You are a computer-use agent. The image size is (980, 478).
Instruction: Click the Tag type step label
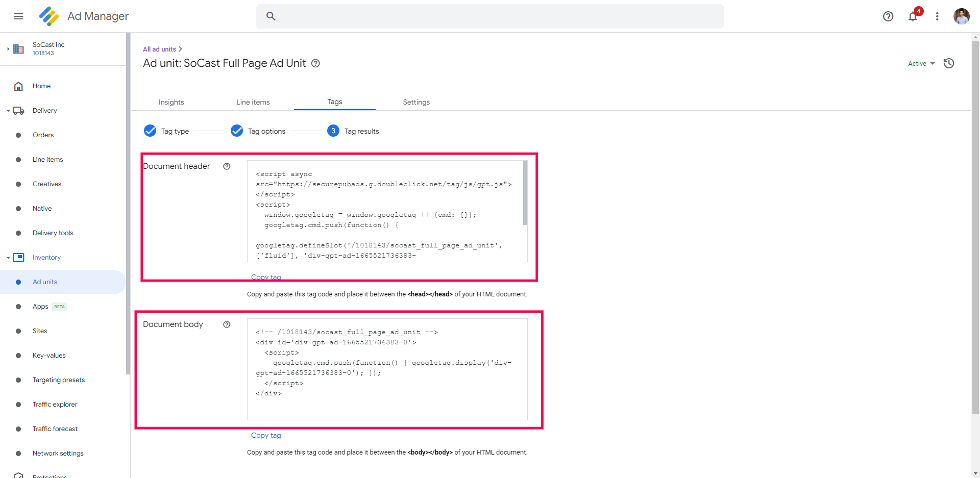point(175,131)
